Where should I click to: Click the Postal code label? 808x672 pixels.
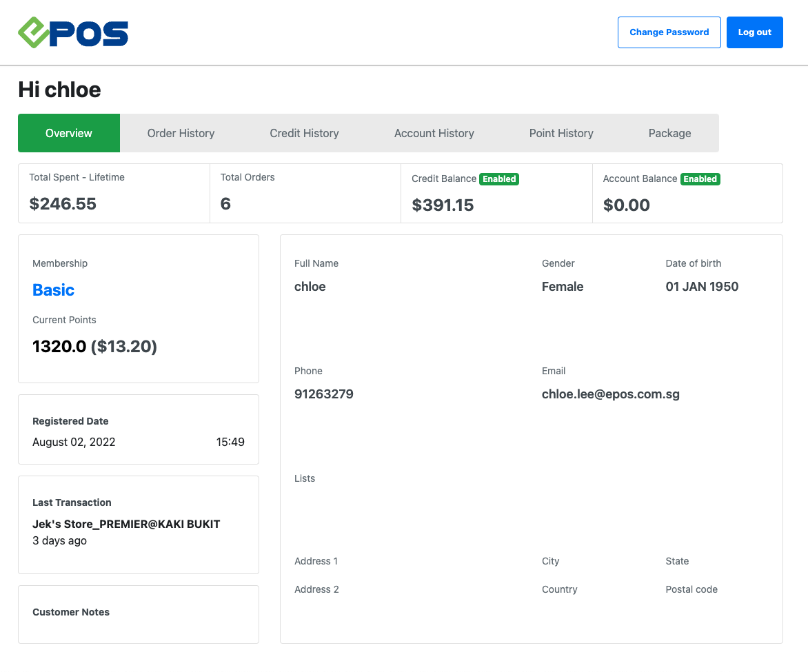click(x=691, y=589)
